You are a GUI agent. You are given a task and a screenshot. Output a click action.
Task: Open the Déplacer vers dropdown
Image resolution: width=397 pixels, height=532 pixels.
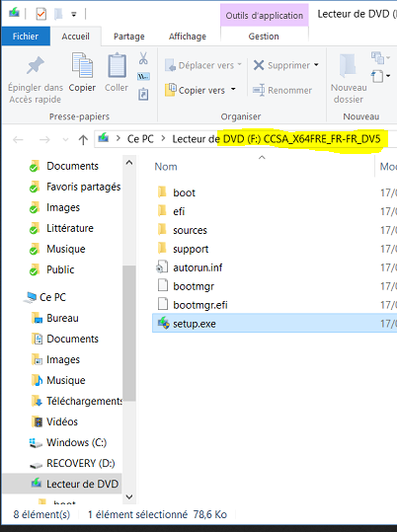tap(203, 65)
